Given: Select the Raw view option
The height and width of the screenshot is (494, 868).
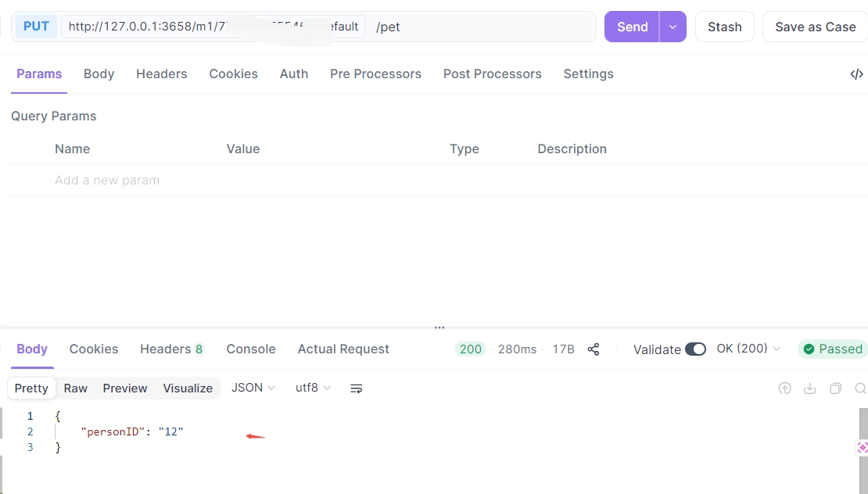Looking at the screenshot, I should click(76, 388).
